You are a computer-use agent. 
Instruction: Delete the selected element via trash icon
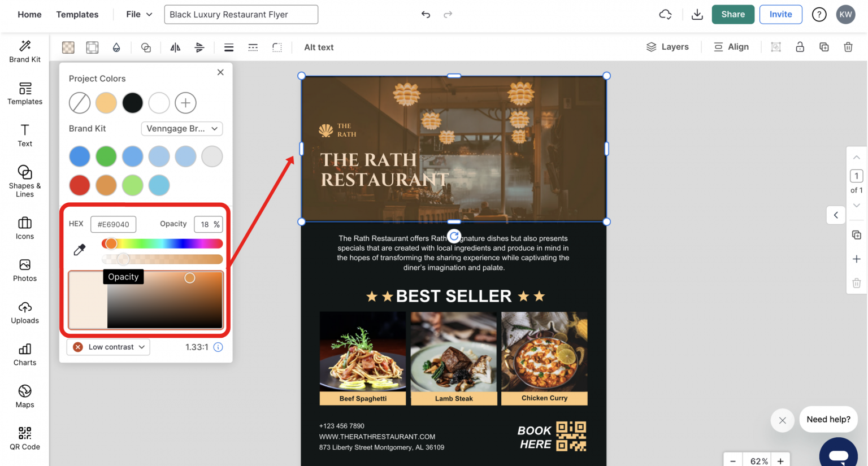[x=848, y=47]
